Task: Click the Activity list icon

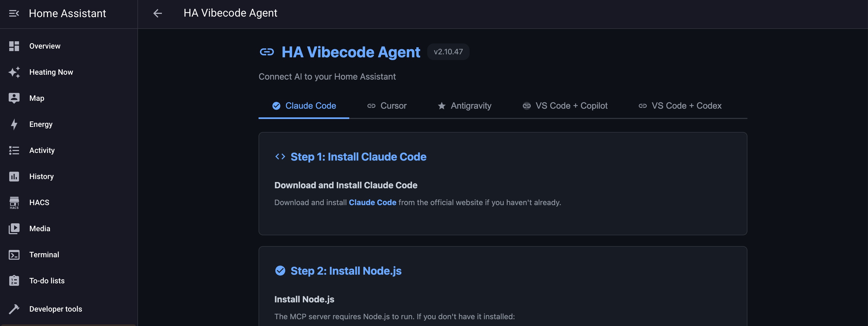Action: (x=14, y=150)
